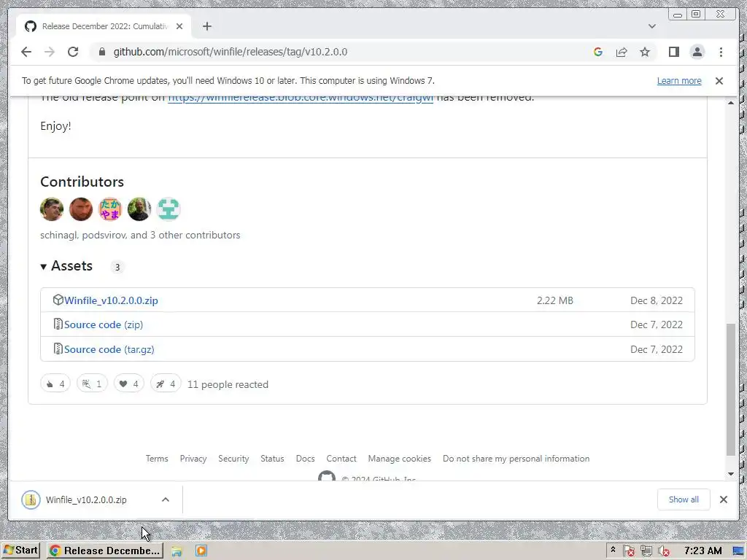Viewport: 747px width, 560px height.
Task: Close the downloads bar
Action: tap(723, 499)
